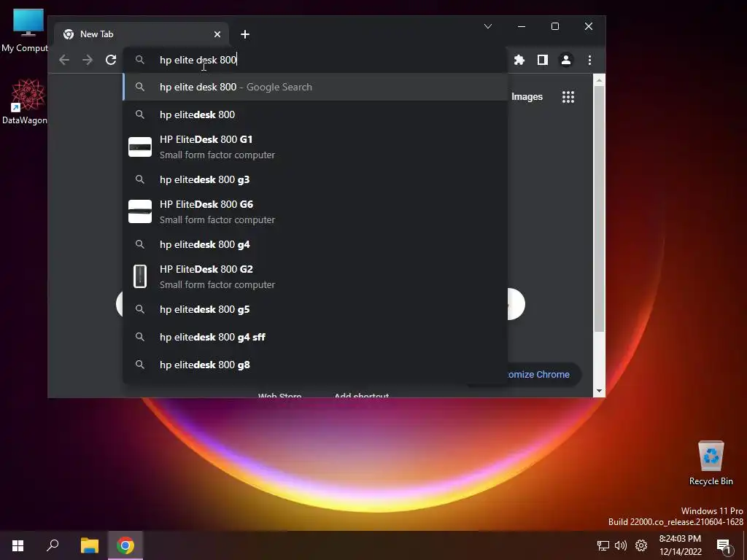Choose 'hp elitedesk 800 g4 sff' suggestion
The image size is (747, 560).
tap(315, 337)
